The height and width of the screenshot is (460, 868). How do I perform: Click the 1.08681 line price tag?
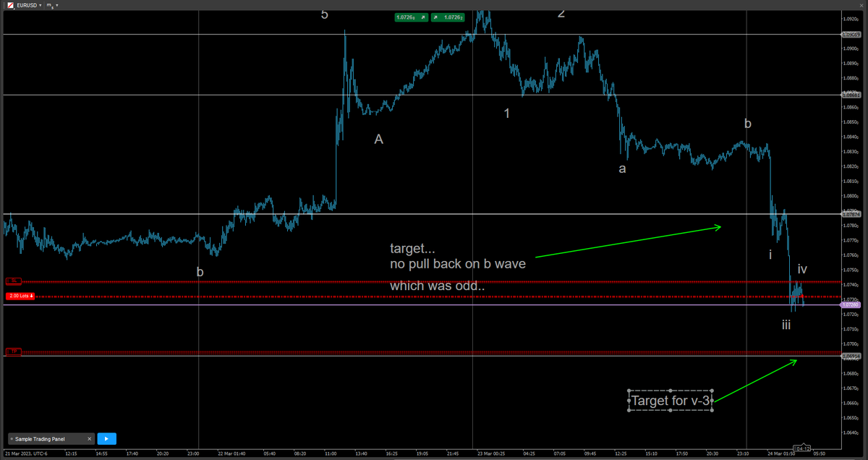pyautogui.click(x=850, y=95)
